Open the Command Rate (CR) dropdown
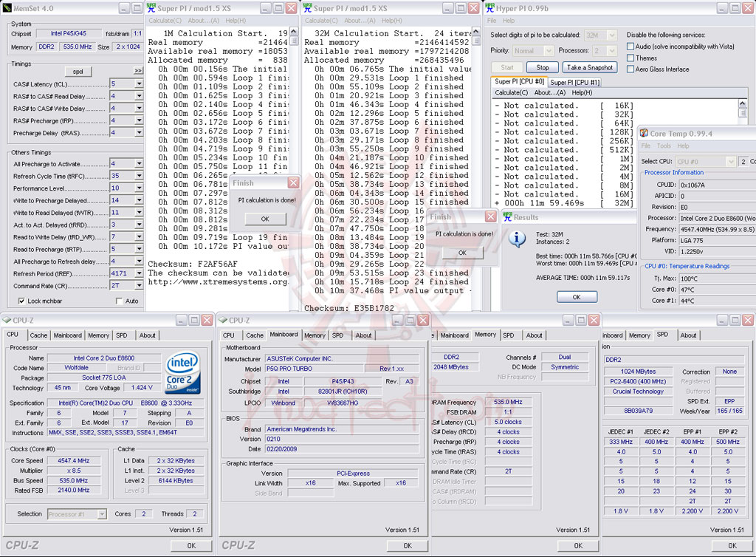The image size is (756, 557). point(139,286)
